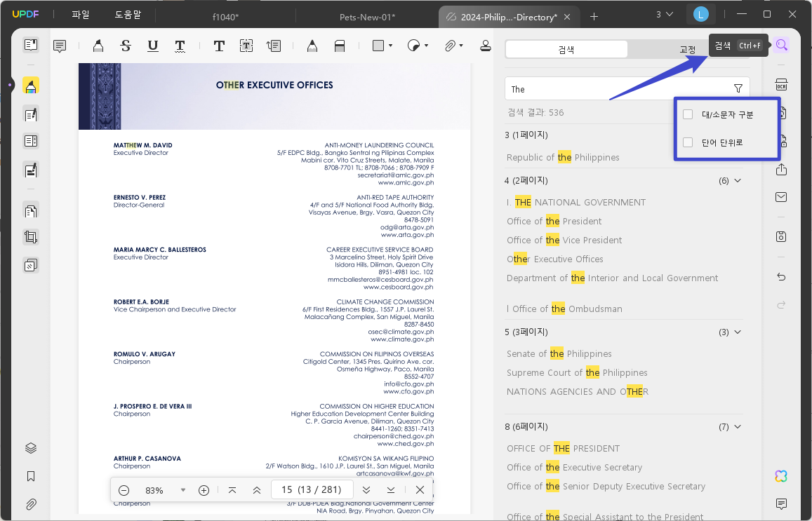Open the bookmarks panel icon
The height and width of the screenshot is (521, 812).
pyautogui.click(x=31, y=477)
